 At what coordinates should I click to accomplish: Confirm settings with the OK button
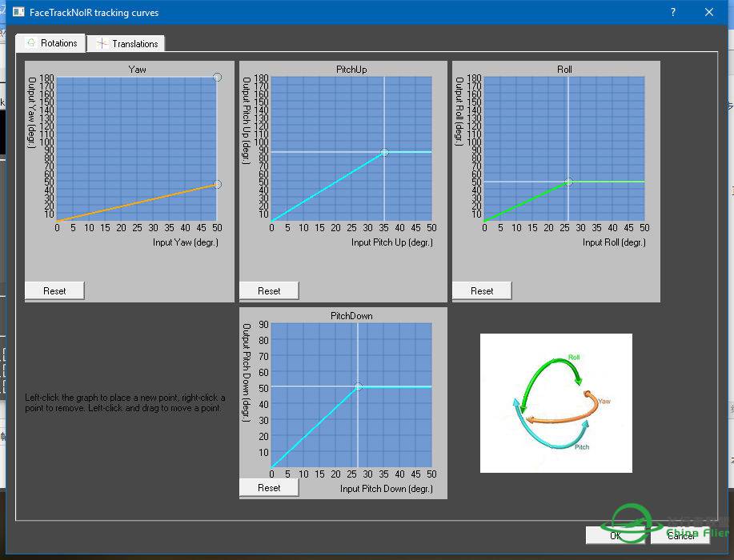click(615, 535)
